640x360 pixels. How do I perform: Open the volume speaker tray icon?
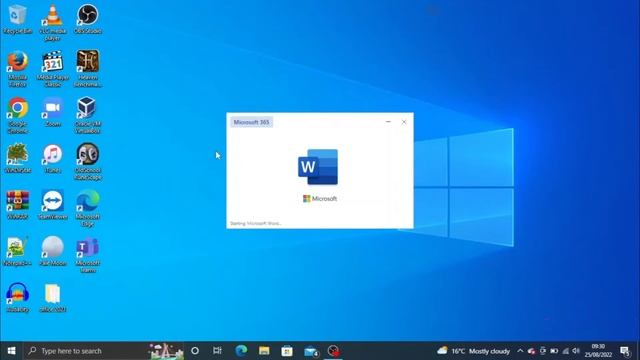coord(576,351)
